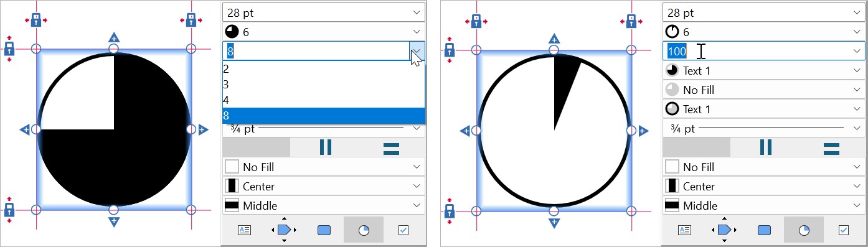Click left vertical guide lock near three-quarter-filled pie
Image resolution: width=868 pixels, height=247 pixels.
[x=37, y=20]
